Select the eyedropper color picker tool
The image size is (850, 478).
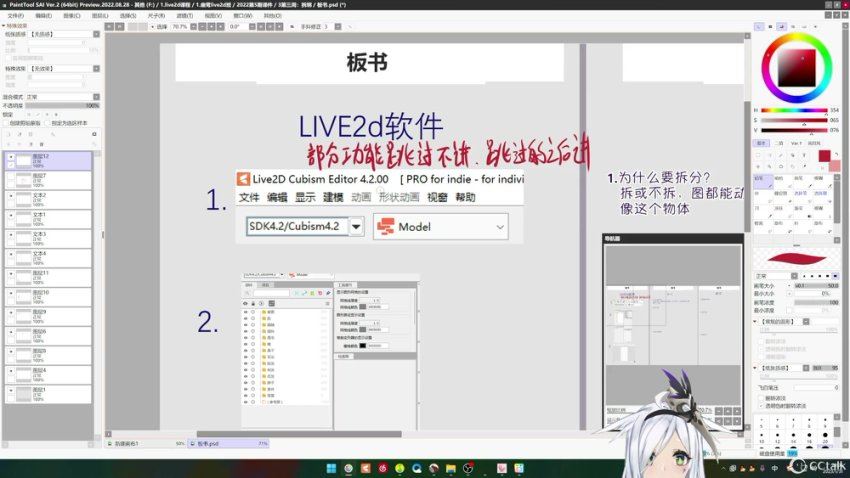tap(803, 166)
